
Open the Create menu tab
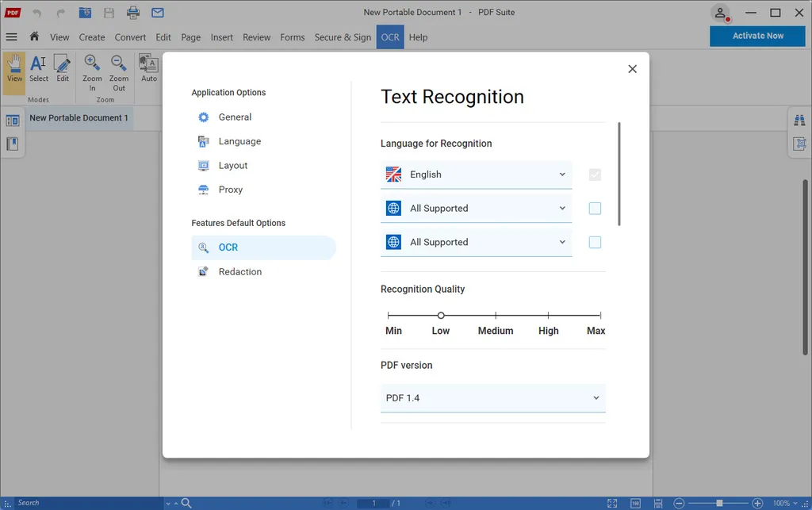pos(92,37)
